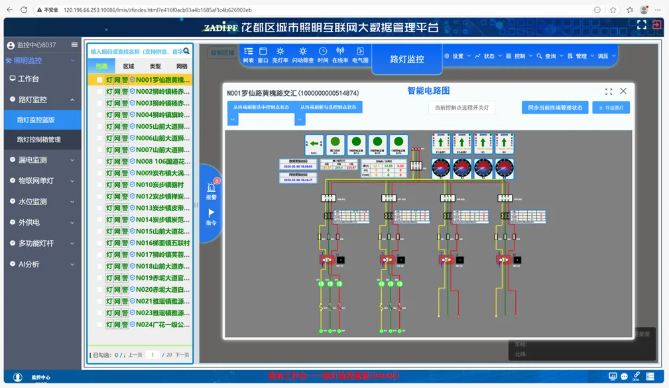Click the left-arrow switch symbol in circuit diagram

pos(314,145)
